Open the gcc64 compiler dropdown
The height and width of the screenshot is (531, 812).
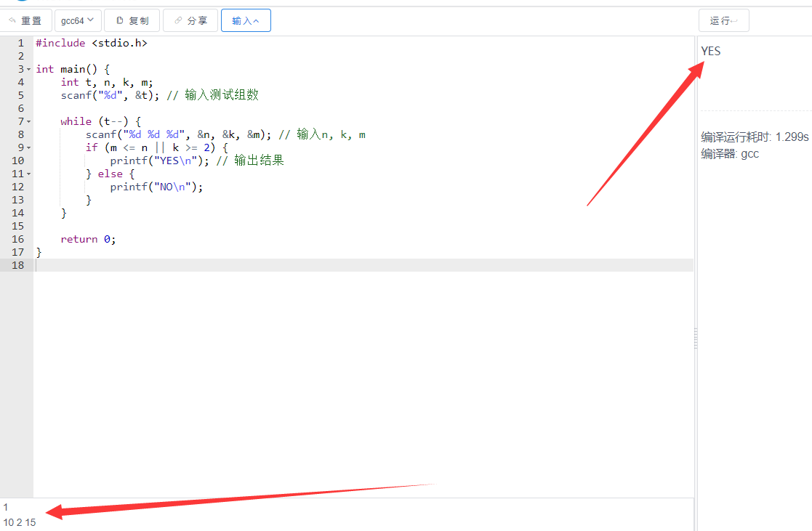[78, 20]
